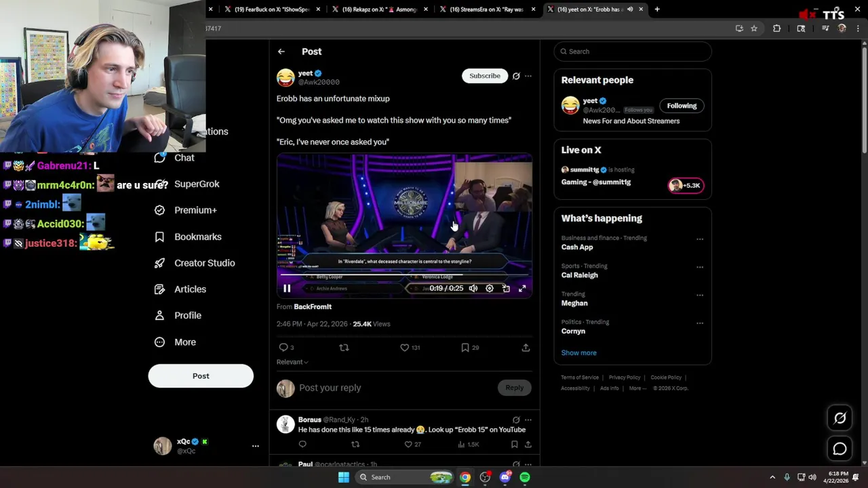868x488 pixels.
Task: Go to Profile in the sidebar
Action: (178, 316)
